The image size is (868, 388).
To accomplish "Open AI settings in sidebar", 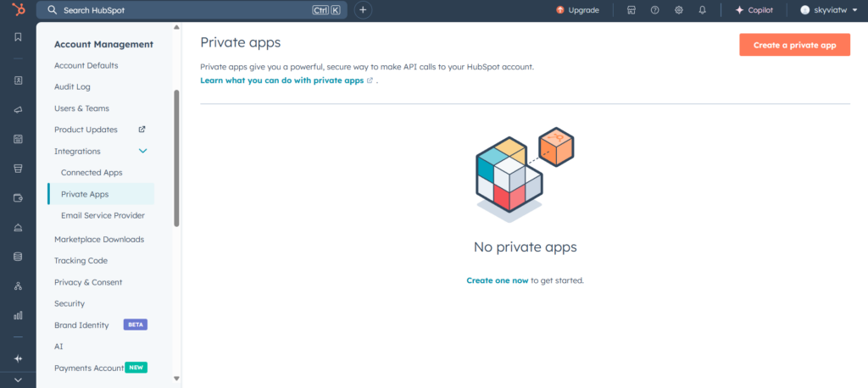I will coord(58,346).
